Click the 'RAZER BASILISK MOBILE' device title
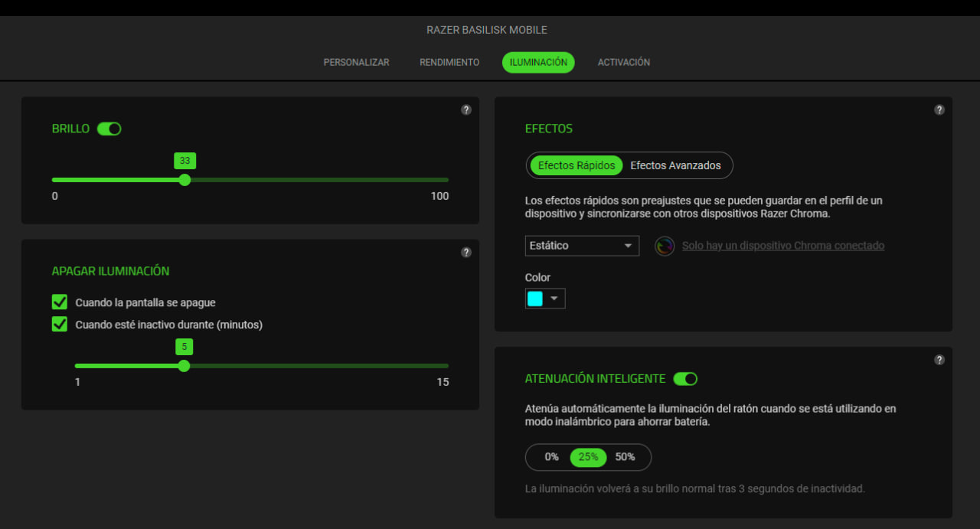This screenshot has width=980, height=529. (x=487, y=30)
